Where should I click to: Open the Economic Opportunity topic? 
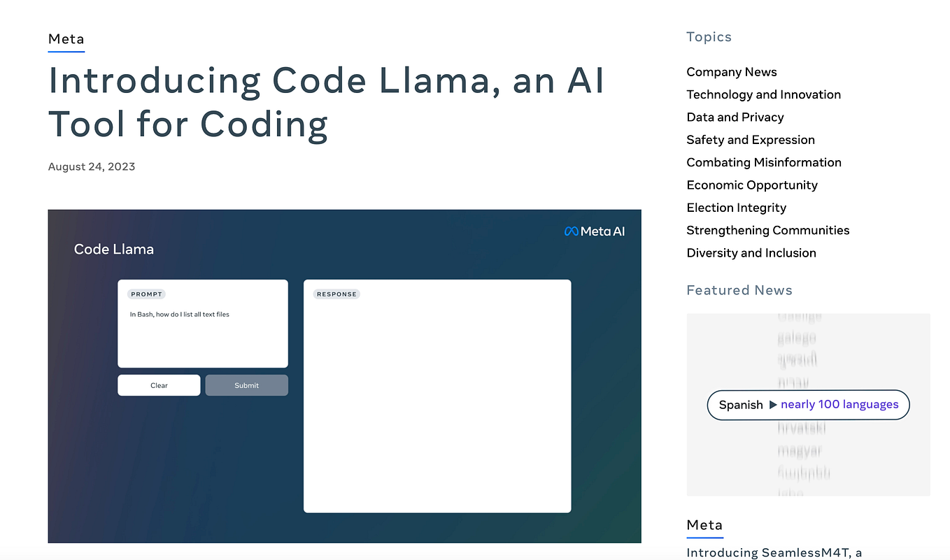[x=751, y=185]
